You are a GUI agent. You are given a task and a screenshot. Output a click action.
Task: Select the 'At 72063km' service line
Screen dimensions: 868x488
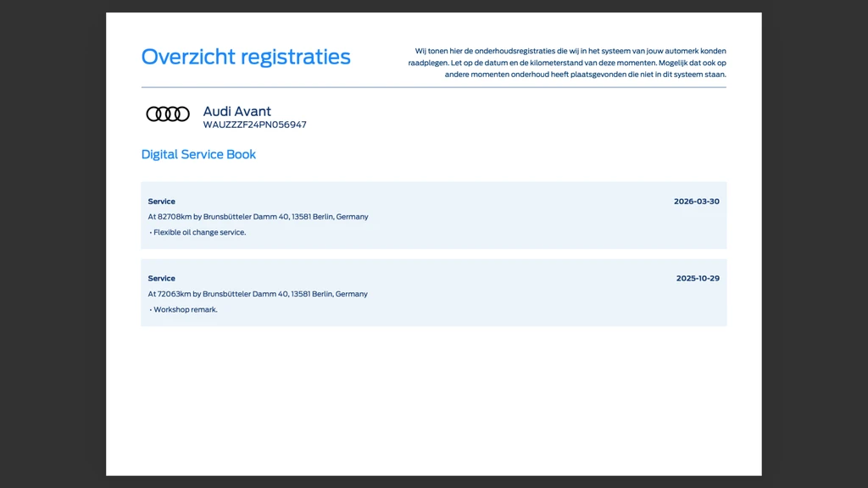coord(258,294)
